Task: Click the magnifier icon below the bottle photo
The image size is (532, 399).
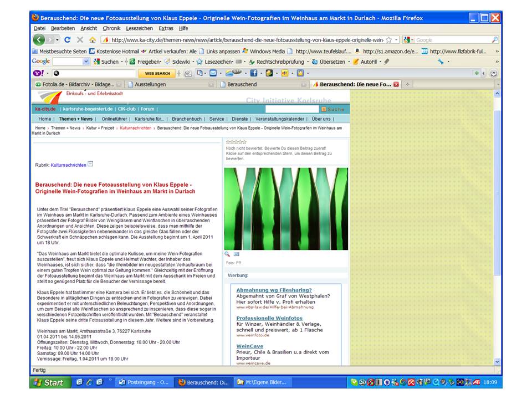Action: coord(227,254)
